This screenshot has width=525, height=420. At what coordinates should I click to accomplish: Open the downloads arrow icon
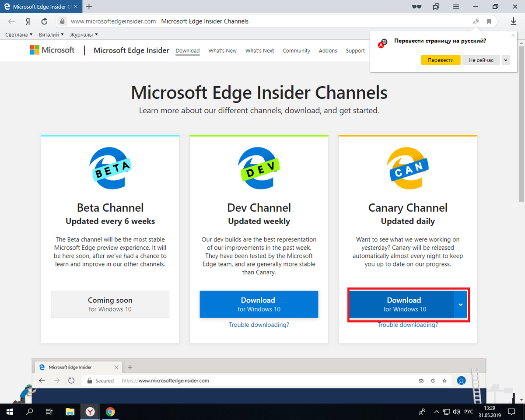pos(514,21)
